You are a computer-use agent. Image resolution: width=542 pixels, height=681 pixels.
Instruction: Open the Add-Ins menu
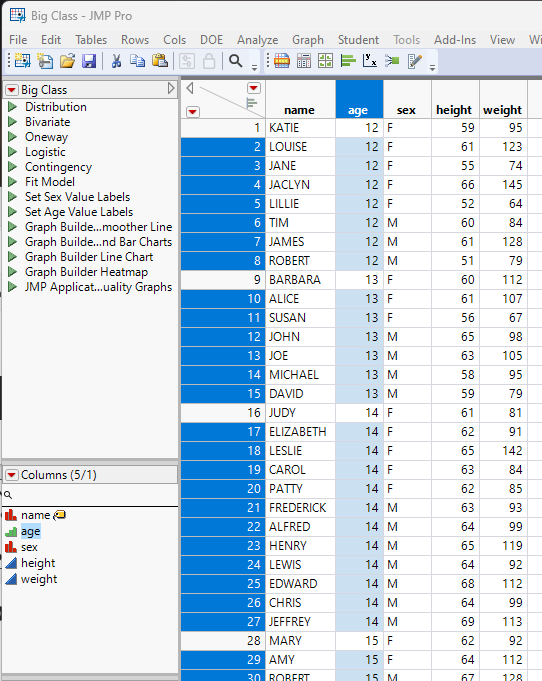point(455,40)
